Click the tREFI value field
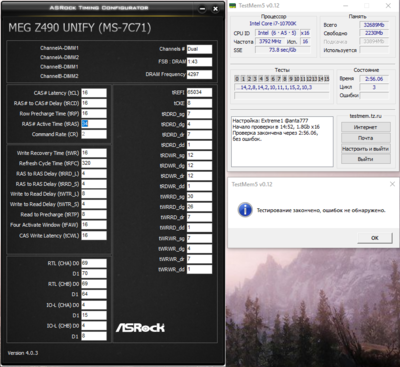Screen dimensions: 400x367 point(199,92)
